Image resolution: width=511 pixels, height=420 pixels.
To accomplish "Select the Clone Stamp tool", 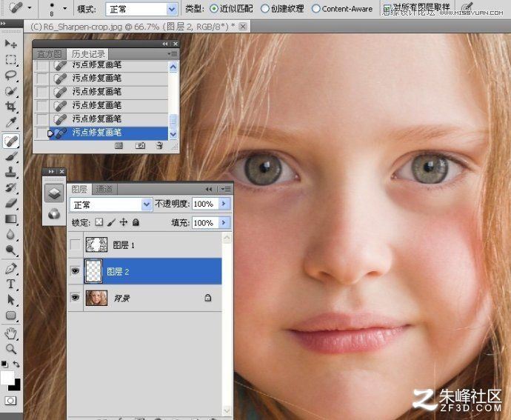I will pos(11,172).
